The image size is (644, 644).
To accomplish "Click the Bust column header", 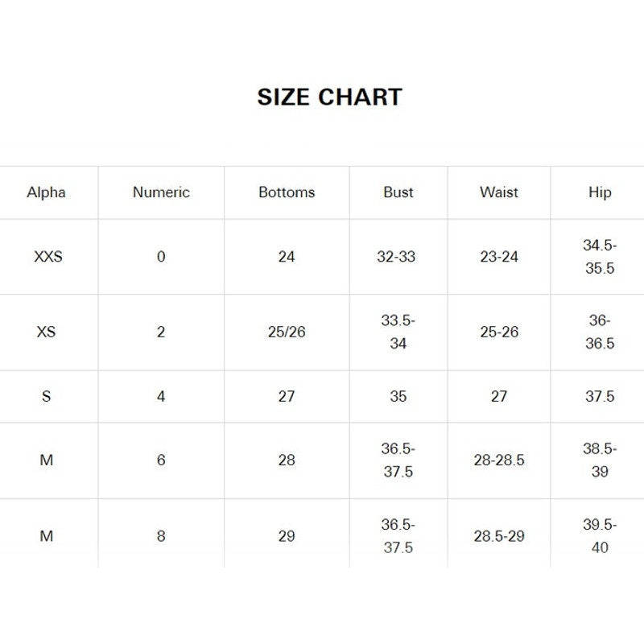I will click(x=398, y=192).
